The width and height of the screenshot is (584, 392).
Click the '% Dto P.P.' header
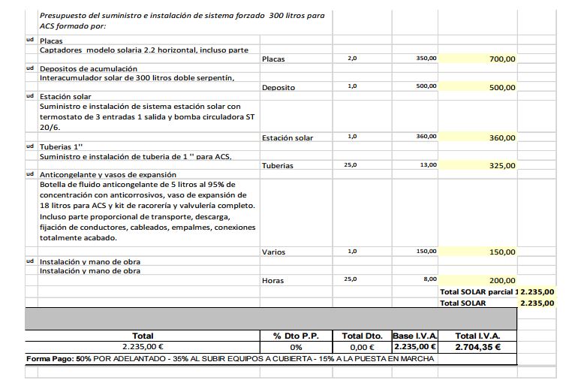click(x=296, y=336)
